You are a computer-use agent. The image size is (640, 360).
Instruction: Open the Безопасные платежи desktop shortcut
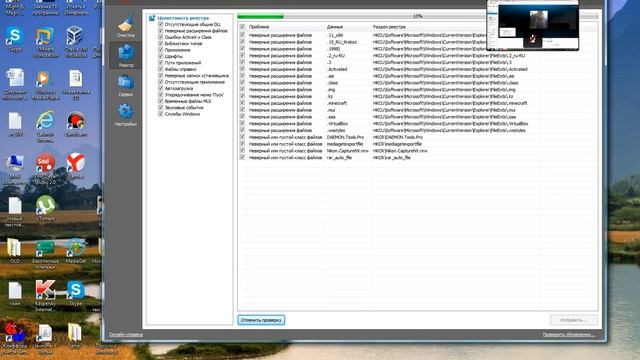pyautogui.click(x=45, y=254)
